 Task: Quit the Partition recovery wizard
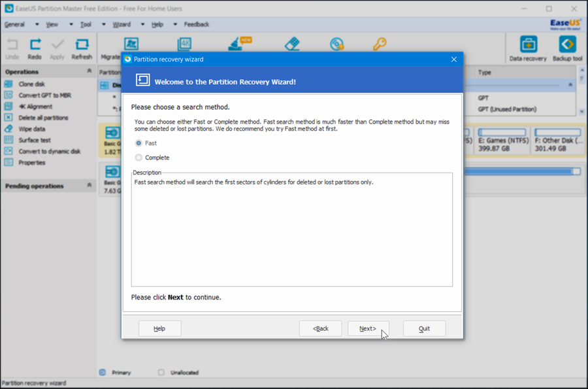point(424,329)
